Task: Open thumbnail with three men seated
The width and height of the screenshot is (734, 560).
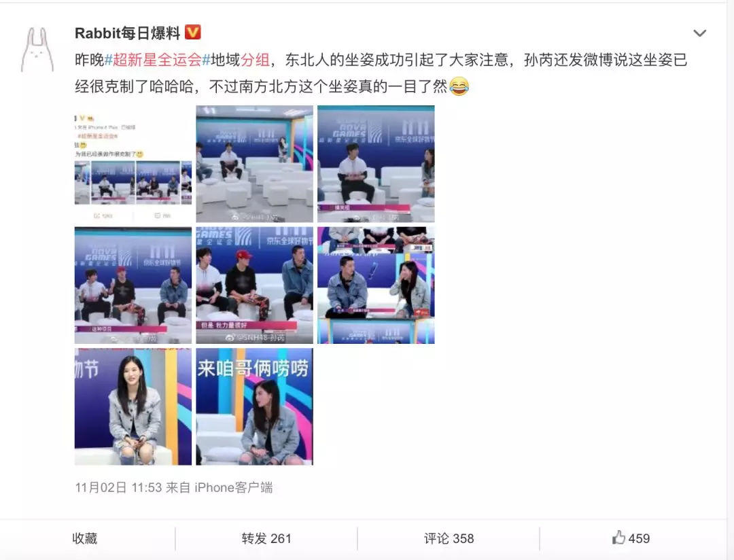Action: tap(133, 285)
